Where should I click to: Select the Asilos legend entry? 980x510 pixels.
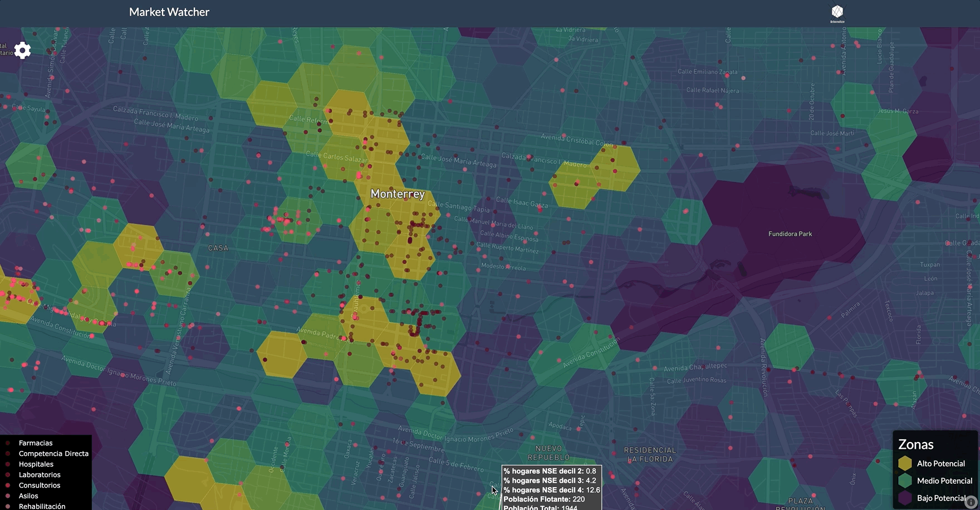click(28, 496)
